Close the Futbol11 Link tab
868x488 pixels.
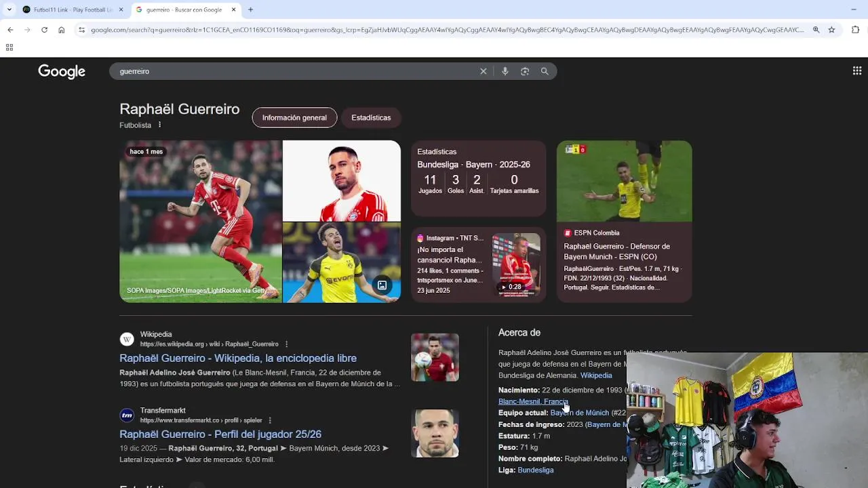click(x=121, y=9)
